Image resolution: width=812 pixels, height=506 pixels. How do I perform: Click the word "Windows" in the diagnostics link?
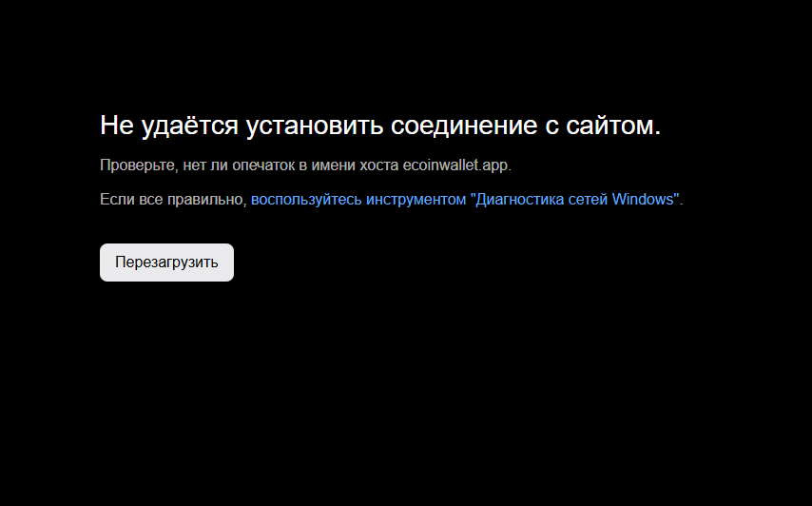(643, 200)
